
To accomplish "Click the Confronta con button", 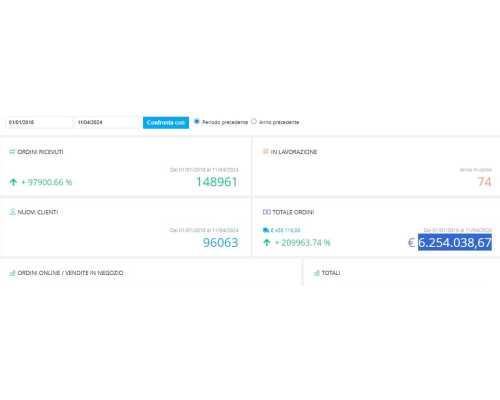I will (166, 123).
